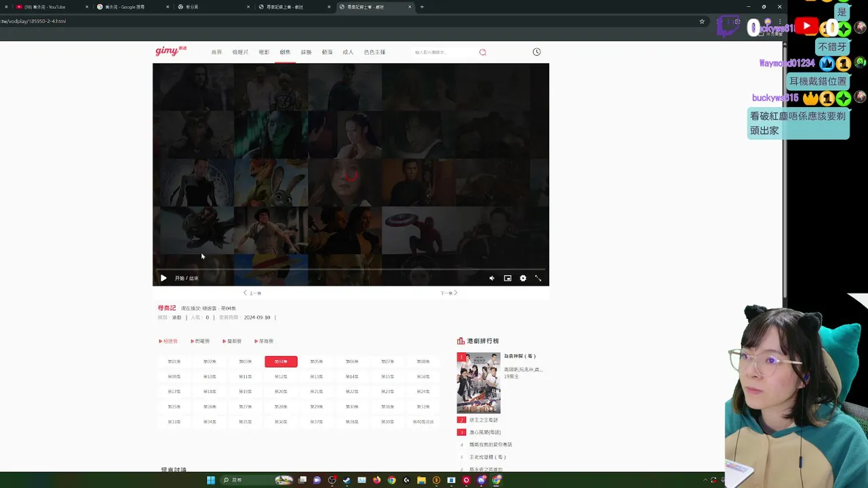
Task: Toggle picture-in-picture mode in player
Action: point(507,278)
